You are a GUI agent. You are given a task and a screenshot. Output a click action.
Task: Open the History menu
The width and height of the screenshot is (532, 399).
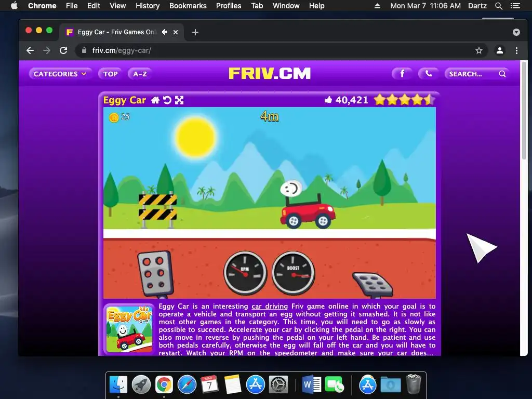click(x=148, y=6)
